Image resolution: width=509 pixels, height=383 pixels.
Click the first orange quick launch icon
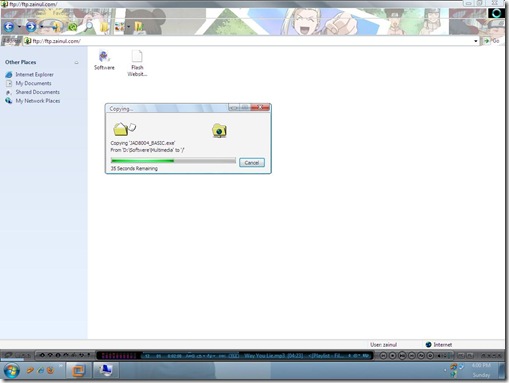tap(30, 370)
